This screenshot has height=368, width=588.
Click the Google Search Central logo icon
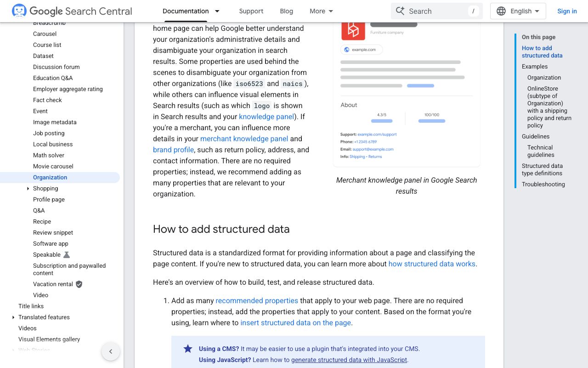tap(19, 11)
